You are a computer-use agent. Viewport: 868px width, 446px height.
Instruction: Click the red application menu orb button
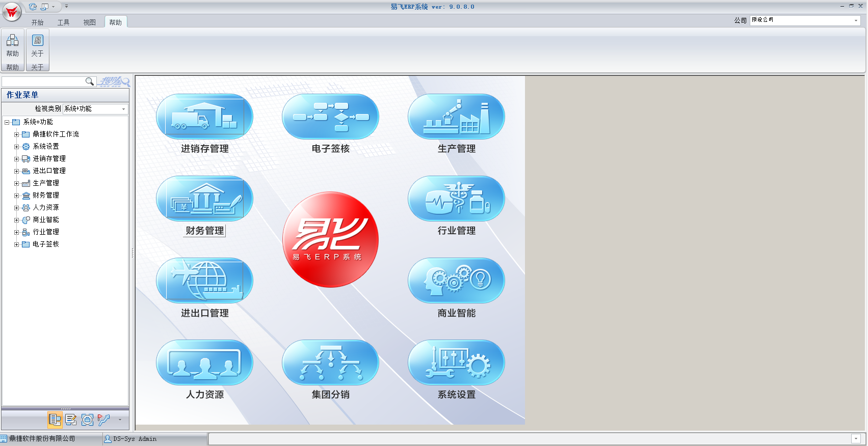12,12
